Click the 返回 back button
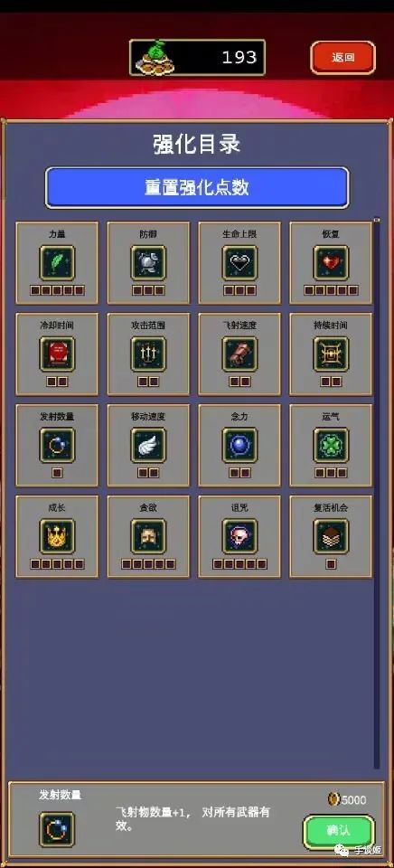The height and width of the screenshot is (868, 394). (343, 58)
